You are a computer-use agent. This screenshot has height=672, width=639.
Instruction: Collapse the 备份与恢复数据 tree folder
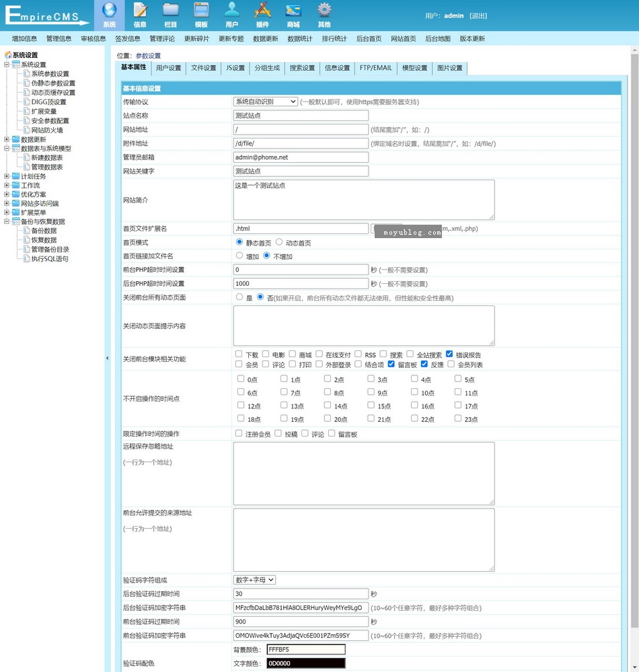pyautogui.click(x=7, y=221)
